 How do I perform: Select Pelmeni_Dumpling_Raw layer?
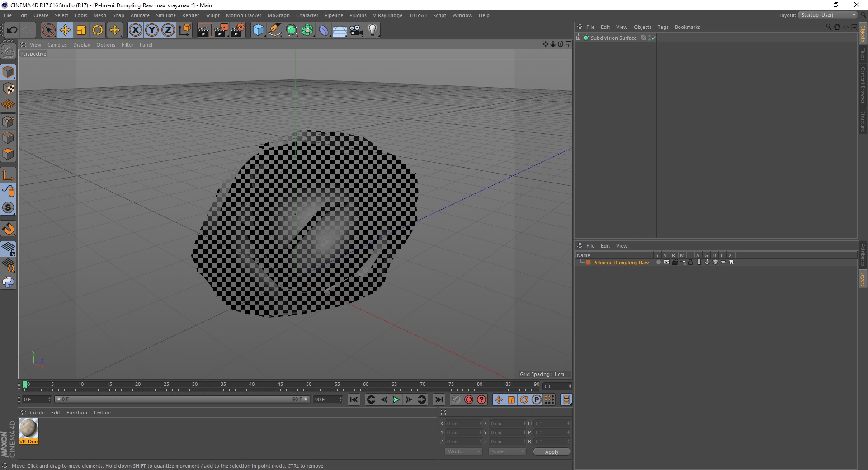(621, 263)
